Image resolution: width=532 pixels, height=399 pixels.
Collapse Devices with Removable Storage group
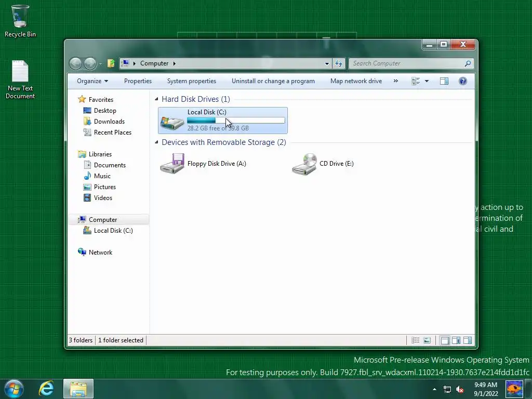tap(156, 142)
